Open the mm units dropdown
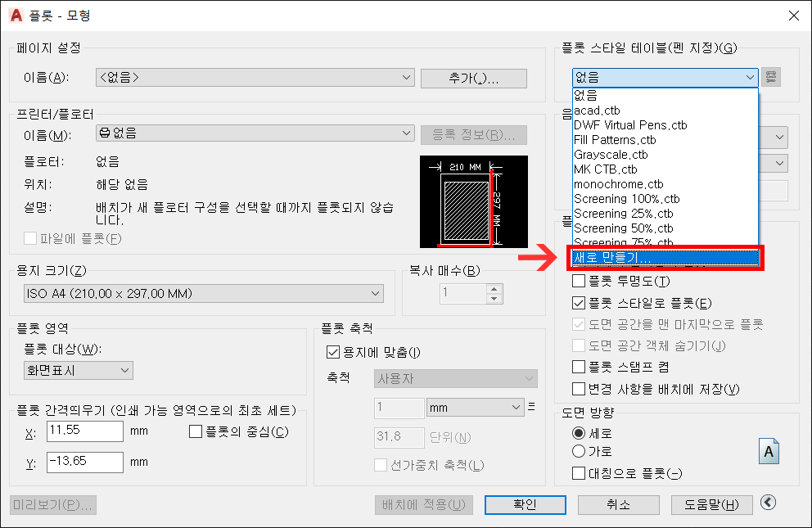 click(475, 408)
